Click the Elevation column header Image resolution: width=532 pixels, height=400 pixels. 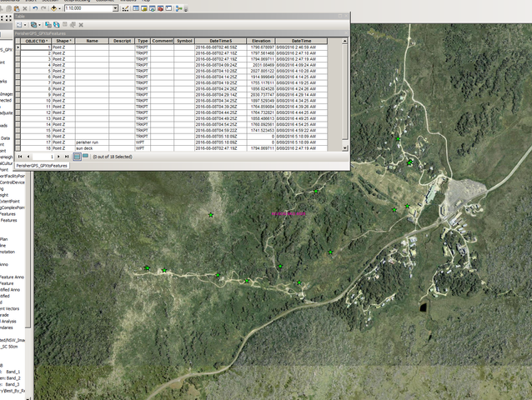[x=261, y=41]
